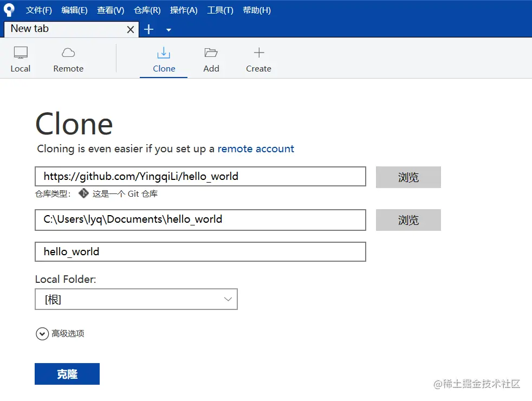Click into the hello_world name field

click(x=200, y=252)
